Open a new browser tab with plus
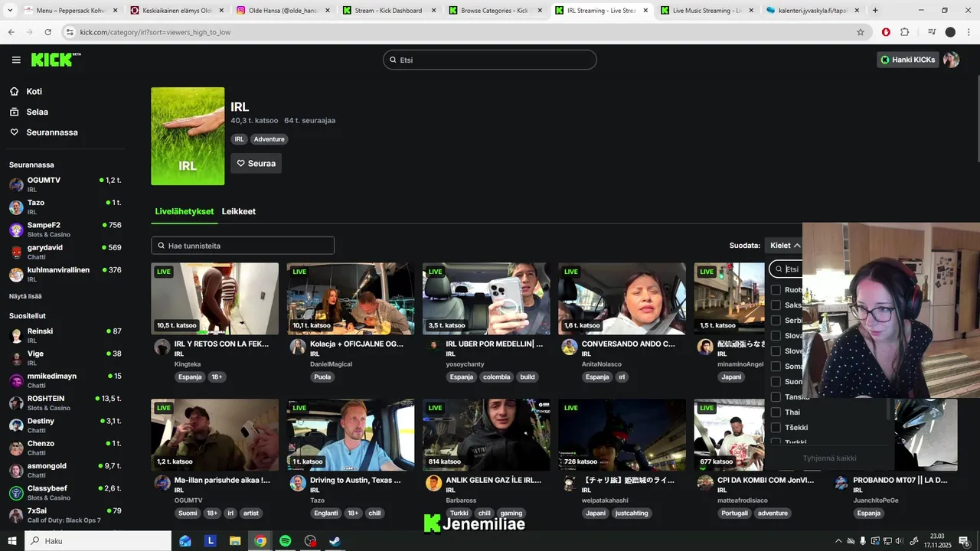 pos(875,11)
